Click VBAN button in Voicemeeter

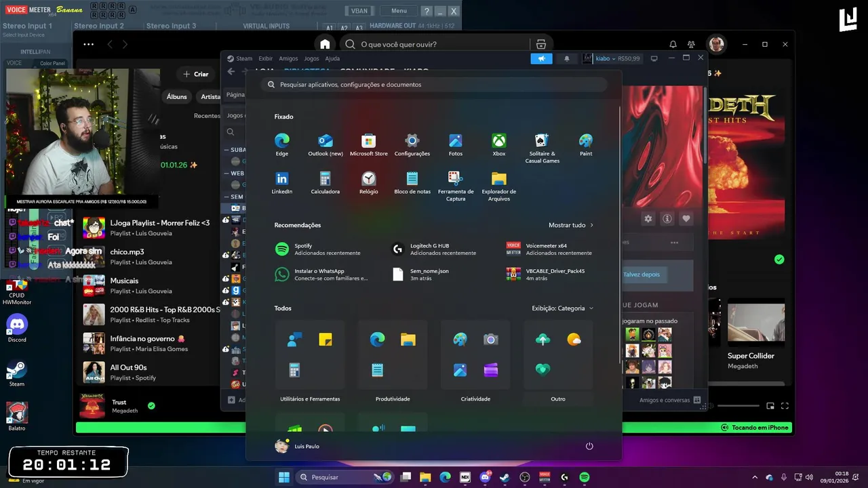[359, 11]
